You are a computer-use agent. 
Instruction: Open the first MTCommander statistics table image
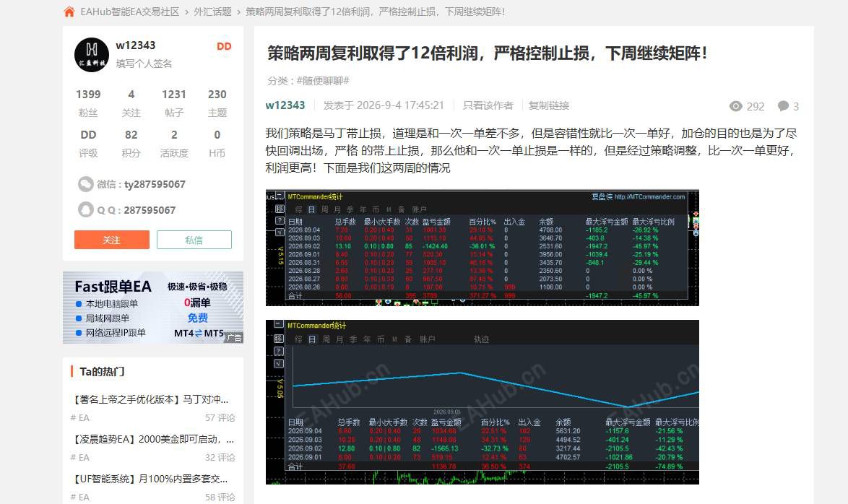483,248
